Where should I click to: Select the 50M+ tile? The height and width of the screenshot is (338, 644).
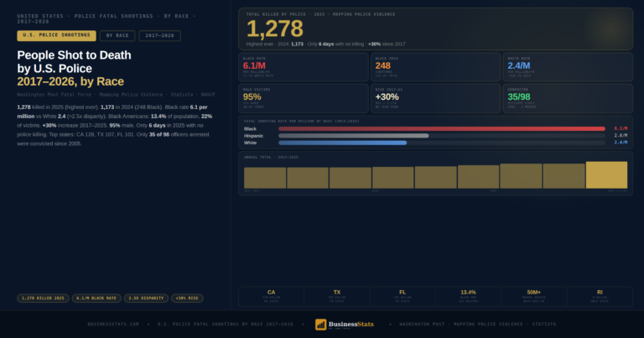[x=534, y=297]
